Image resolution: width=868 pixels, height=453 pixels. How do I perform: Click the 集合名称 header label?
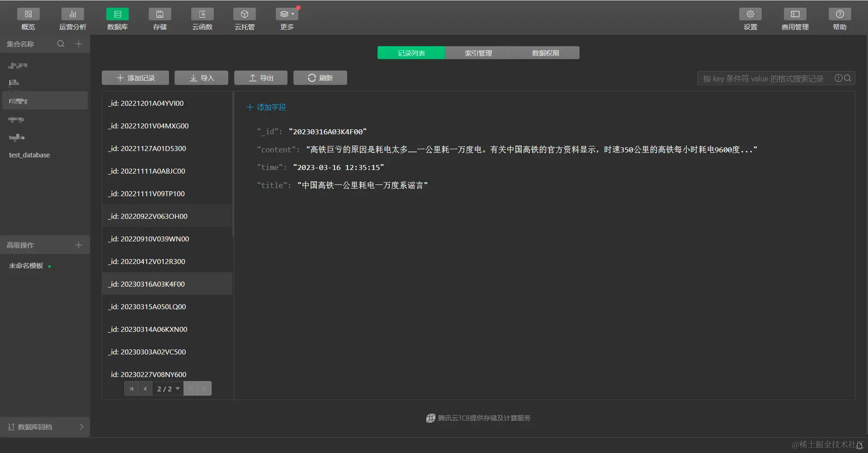(20, 44)
